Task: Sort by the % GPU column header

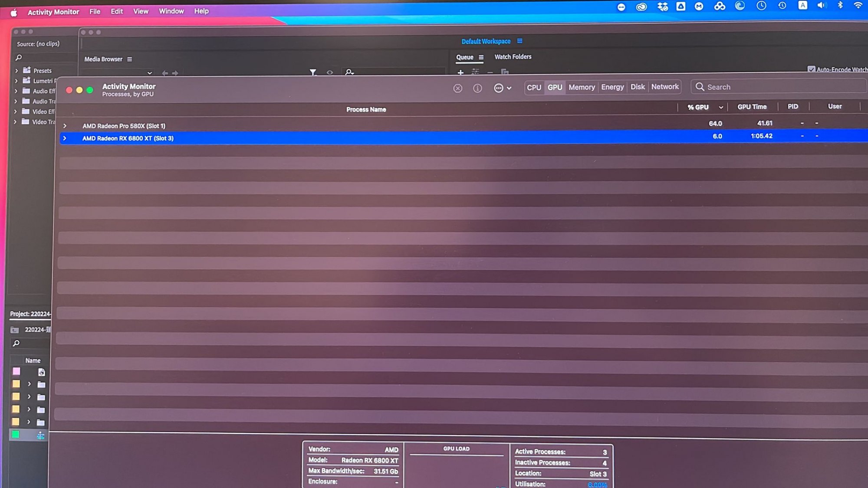Action: (x=698, y=107)
